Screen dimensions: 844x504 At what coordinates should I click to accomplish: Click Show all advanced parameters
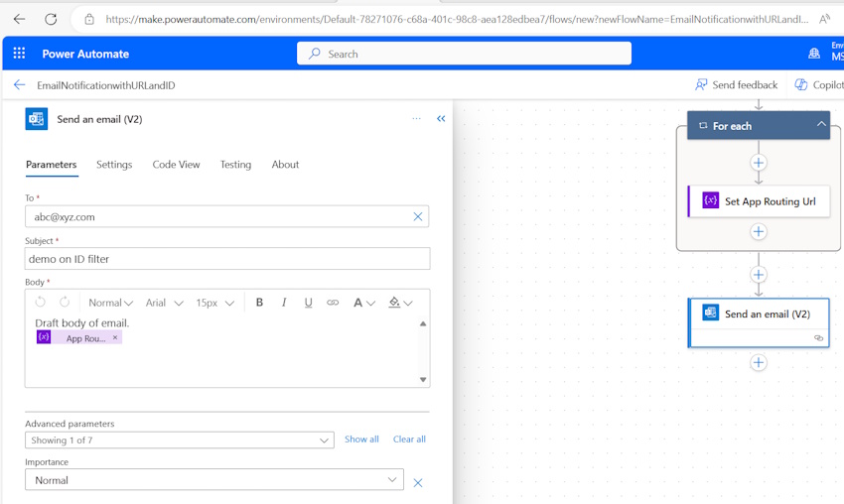coord(361,439)
